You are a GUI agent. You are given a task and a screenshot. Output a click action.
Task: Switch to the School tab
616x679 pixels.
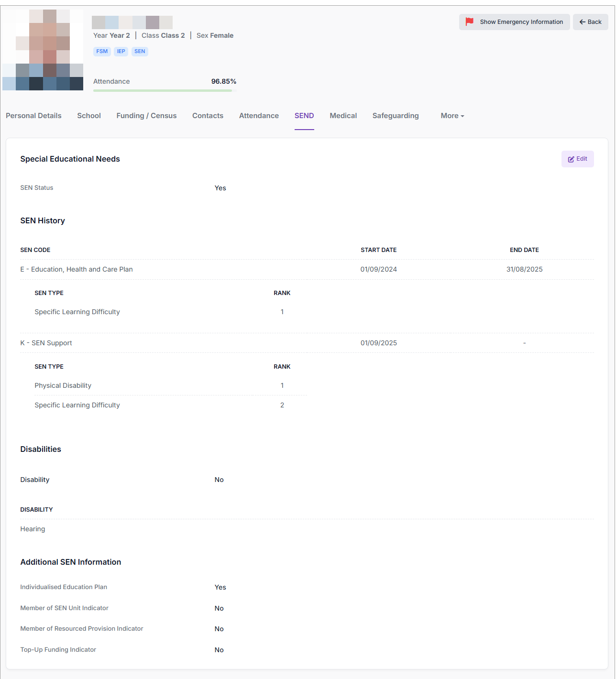(x=89, y=116)
